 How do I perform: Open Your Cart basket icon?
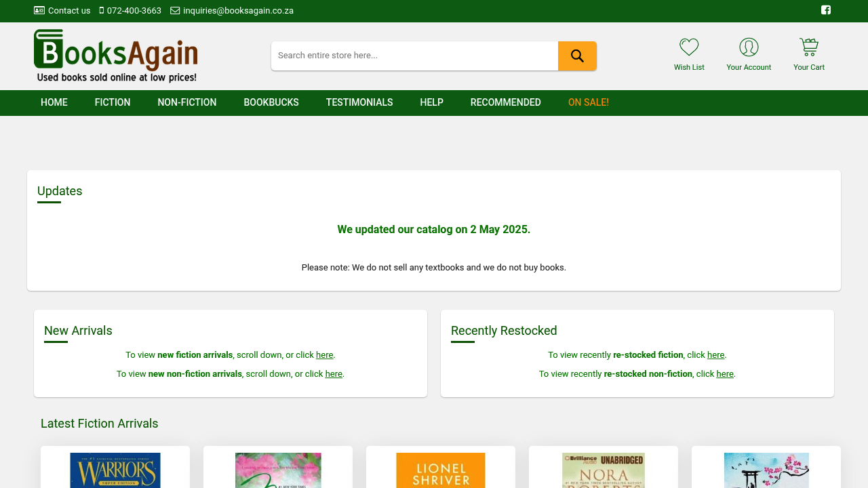coord(809,47)
